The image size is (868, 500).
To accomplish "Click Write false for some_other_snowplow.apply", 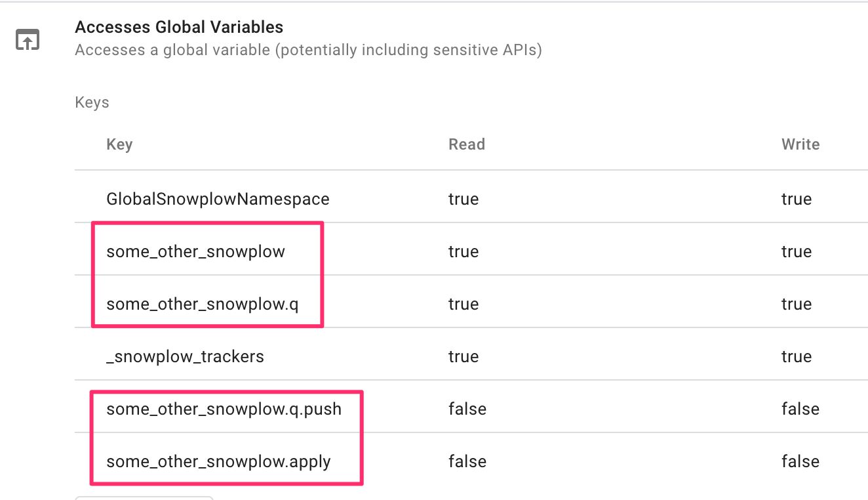I will (800, 462).
